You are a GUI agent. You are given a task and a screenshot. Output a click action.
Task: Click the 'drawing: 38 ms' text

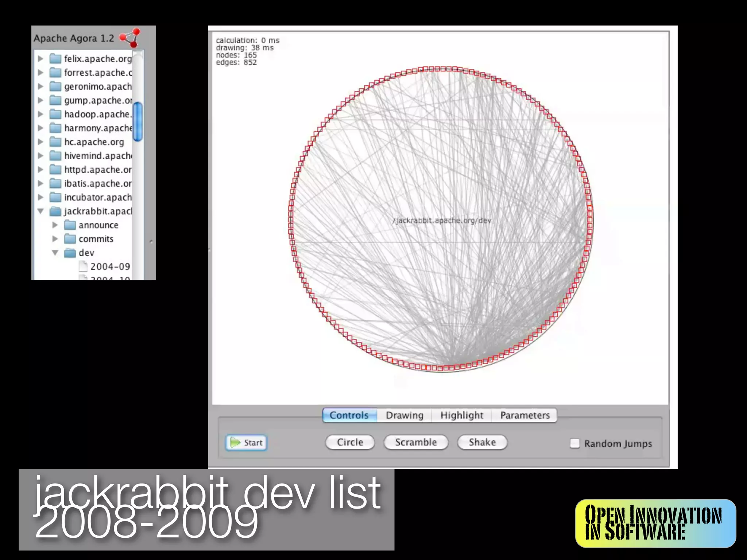click(245, 48)
